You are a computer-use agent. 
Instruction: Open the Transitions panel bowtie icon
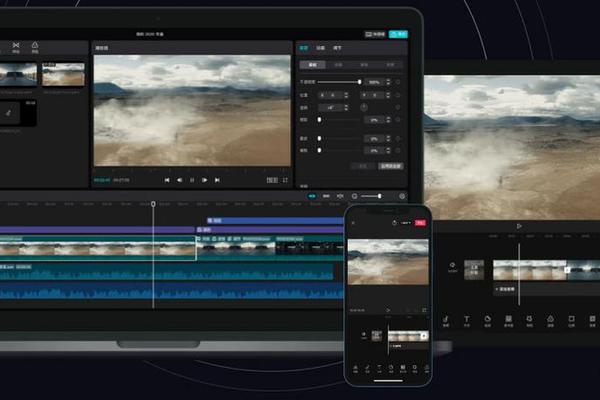(16, 45)
